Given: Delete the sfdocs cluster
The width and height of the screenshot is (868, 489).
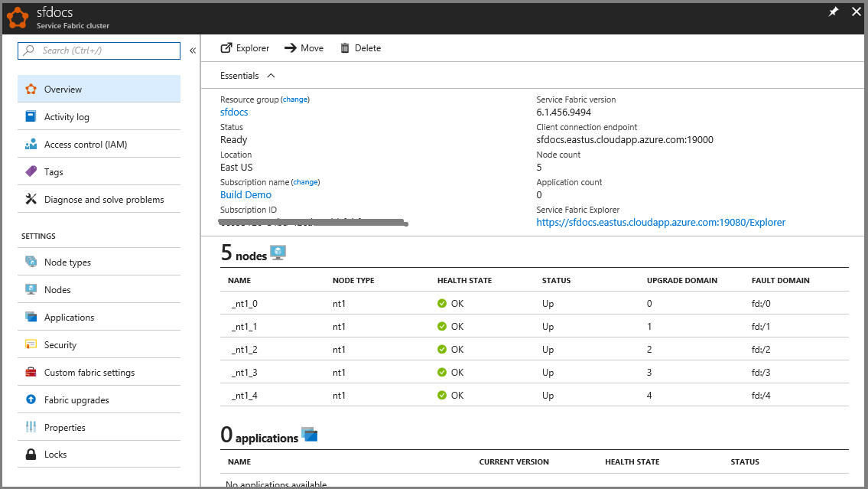Looking at the screenshot, I should point(360,47).
